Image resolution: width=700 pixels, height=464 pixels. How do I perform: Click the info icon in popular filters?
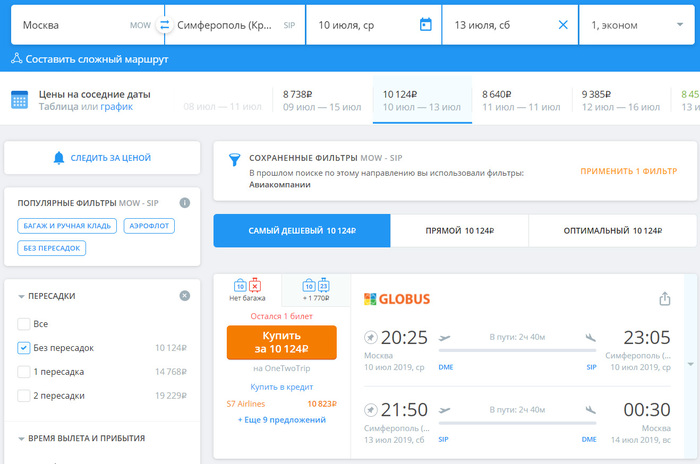(184, 203)
